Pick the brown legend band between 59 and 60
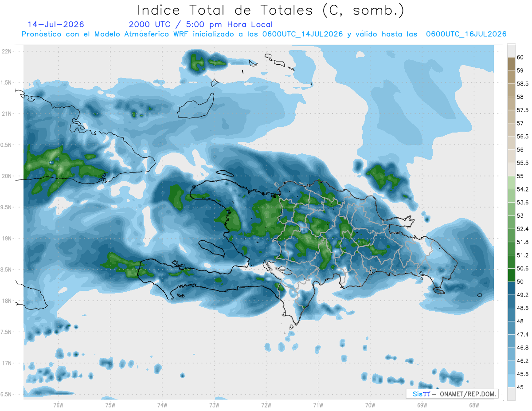 (x=511, y=64)
